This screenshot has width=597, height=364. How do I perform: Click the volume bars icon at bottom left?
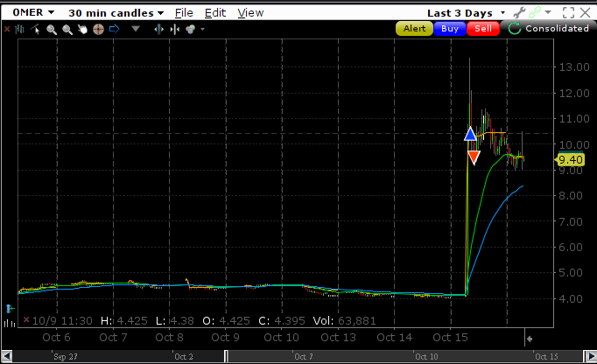tap(9, 324)
